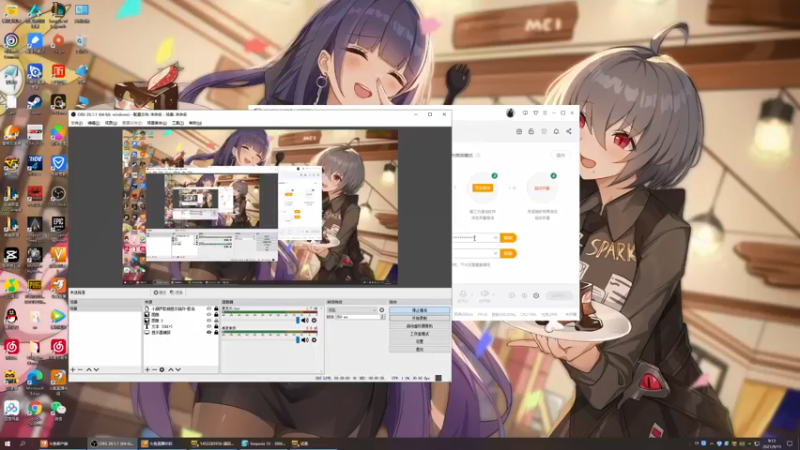Click the Start Recording button in OBS
Viewport: 800px width, 450px height.
[419, 318]
